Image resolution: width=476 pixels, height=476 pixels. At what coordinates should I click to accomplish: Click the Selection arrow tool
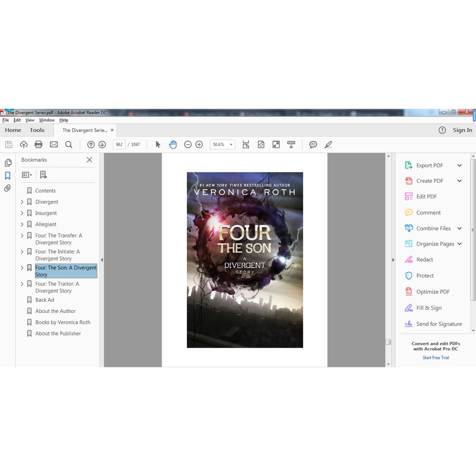pos(158,145)
